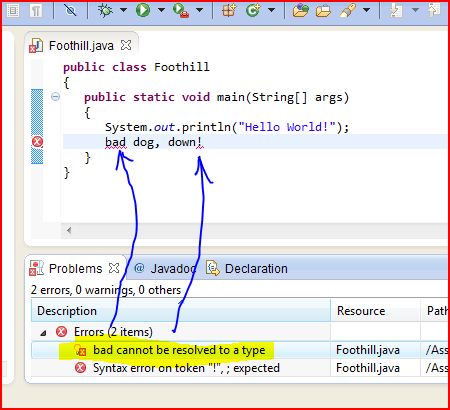The image size is (450, 410).
Task: Open the Debug dropdown arrow
Action: click(x=123, y=10)
